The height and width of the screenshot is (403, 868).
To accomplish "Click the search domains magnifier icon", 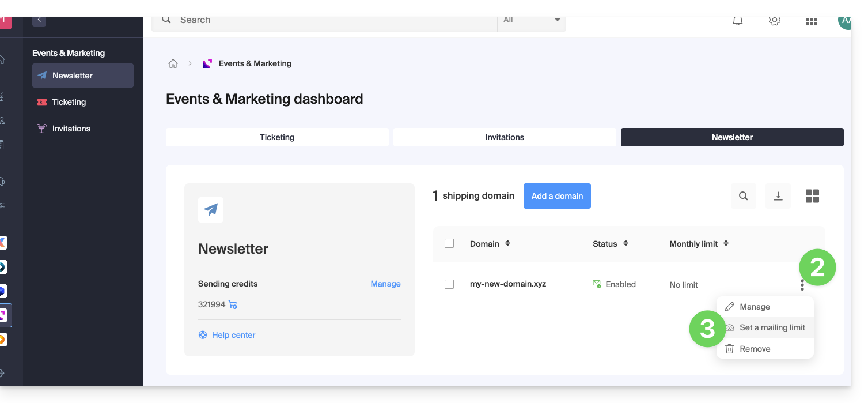I will tap(743, 196).
